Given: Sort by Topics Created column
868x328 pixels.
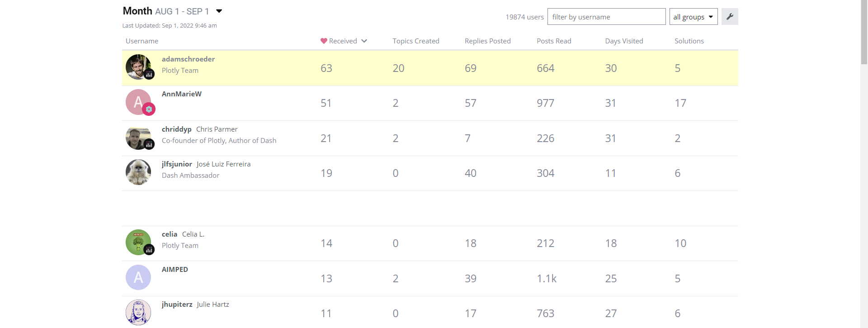Looking at the screenshot, I should [x=415, y=41].
